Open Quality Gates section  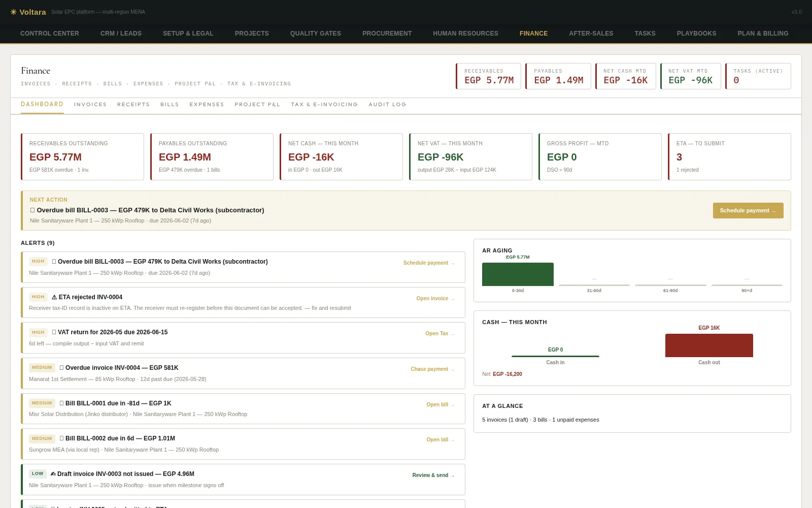316,34
